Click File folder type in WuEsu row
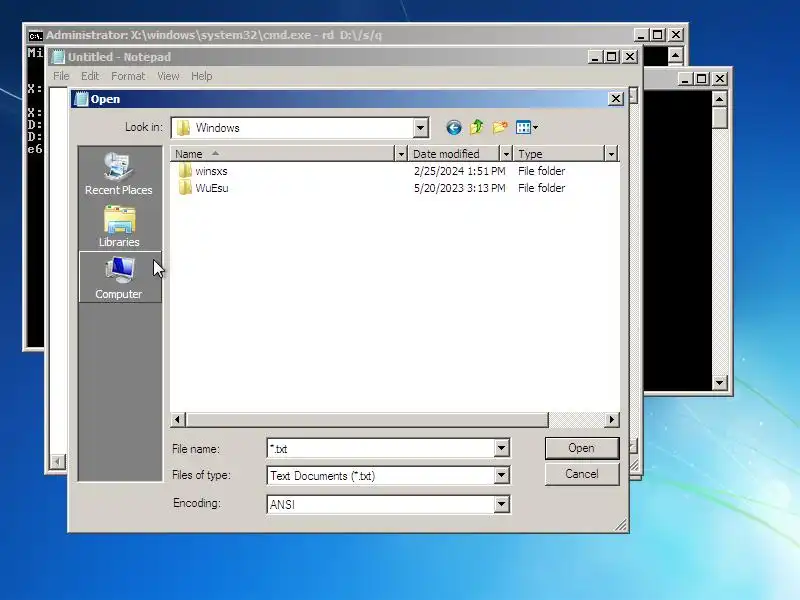 click(x=541, y=188)
